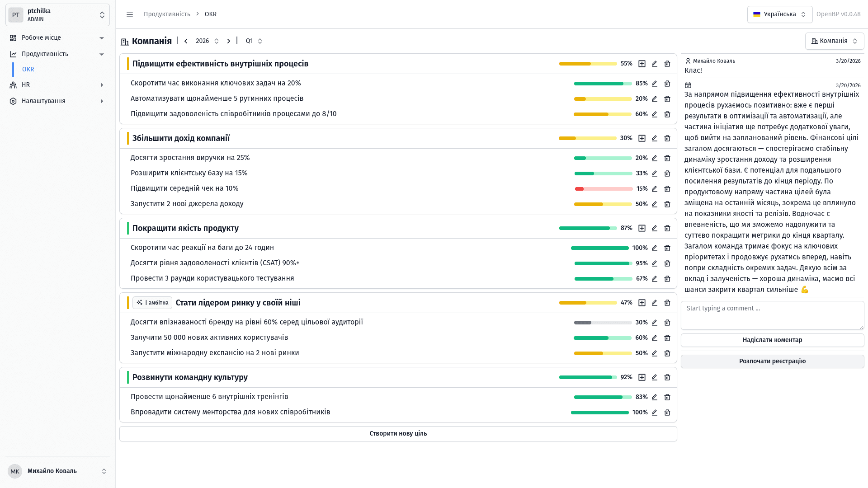Screen dimensions: 868x488
Task: Click the "Розпочати реєстрацію" button
Action: [x=772, y=361]
